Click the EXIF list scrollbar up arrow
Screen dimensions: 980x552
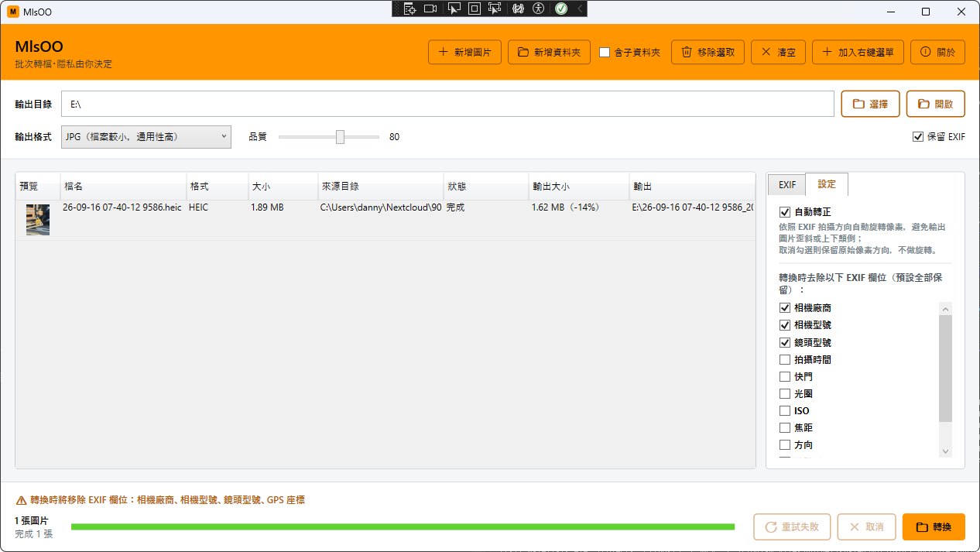coord(945,309)
